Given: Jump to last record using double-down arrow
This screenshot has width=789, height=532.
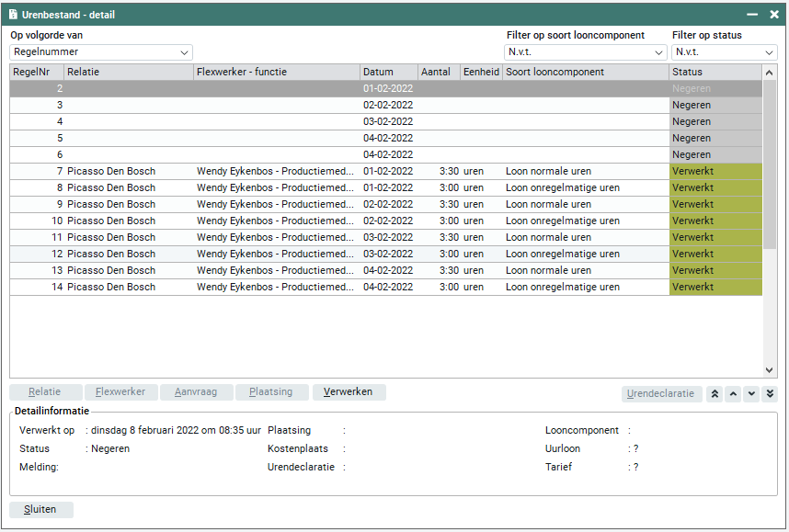Looking at the screenshot, I should tap(770, 393).
